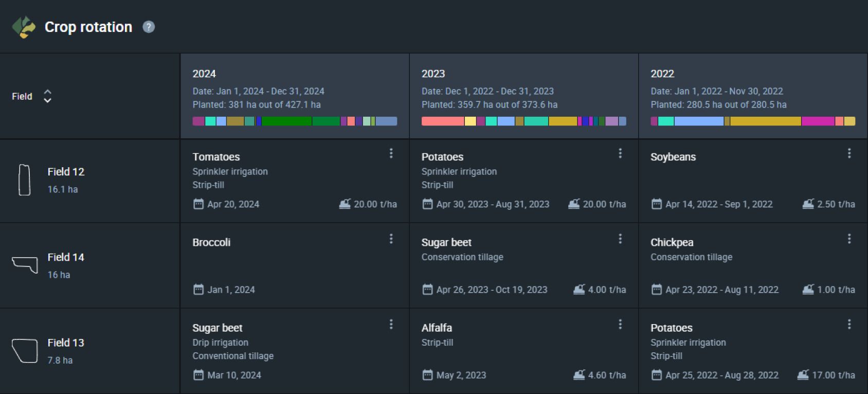
Task: Select the 2022 season column header
Action: [x=753, y=96]
